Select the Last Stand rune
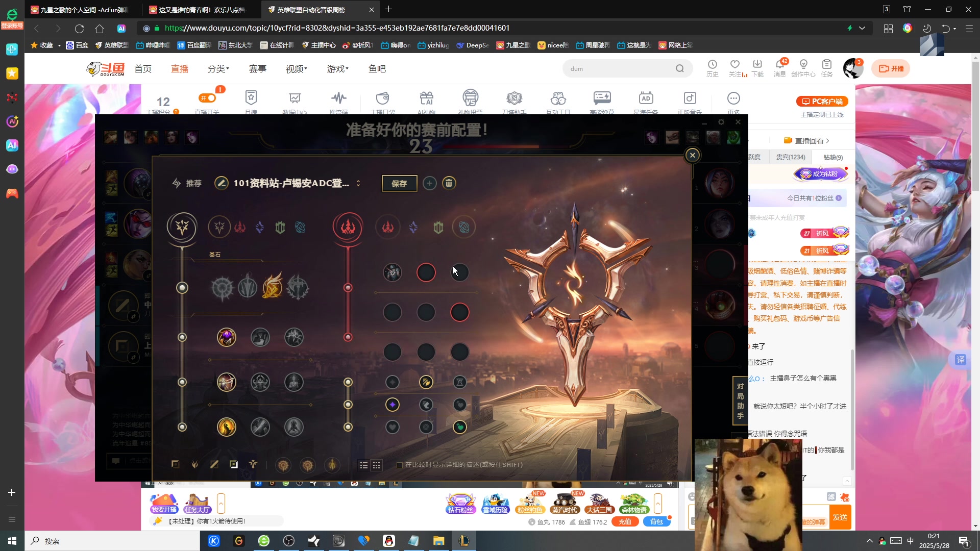The image size is (980, 551). (x=294, y=427)
